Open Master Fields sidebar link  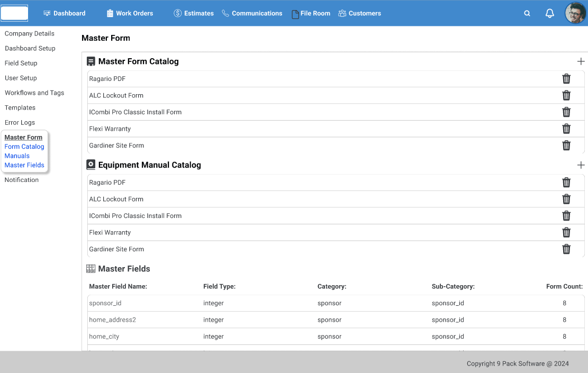click(24, 165)
